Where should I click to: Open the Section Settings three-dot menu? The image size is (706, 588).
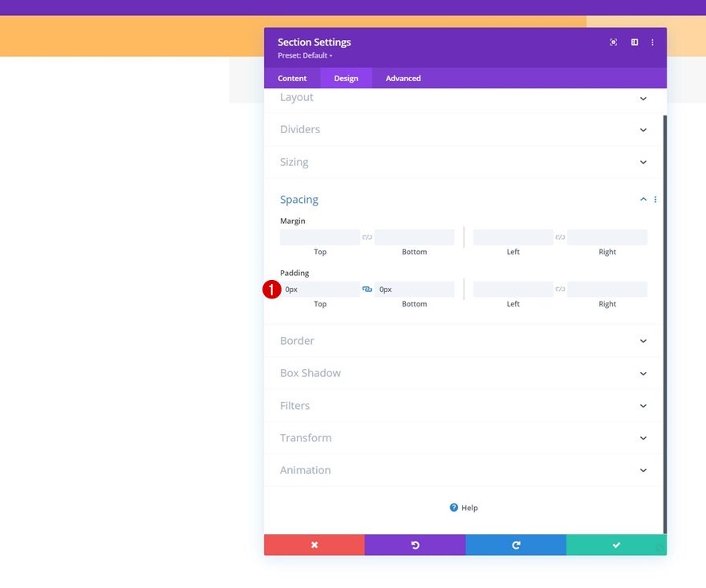[x=652, y=43]
